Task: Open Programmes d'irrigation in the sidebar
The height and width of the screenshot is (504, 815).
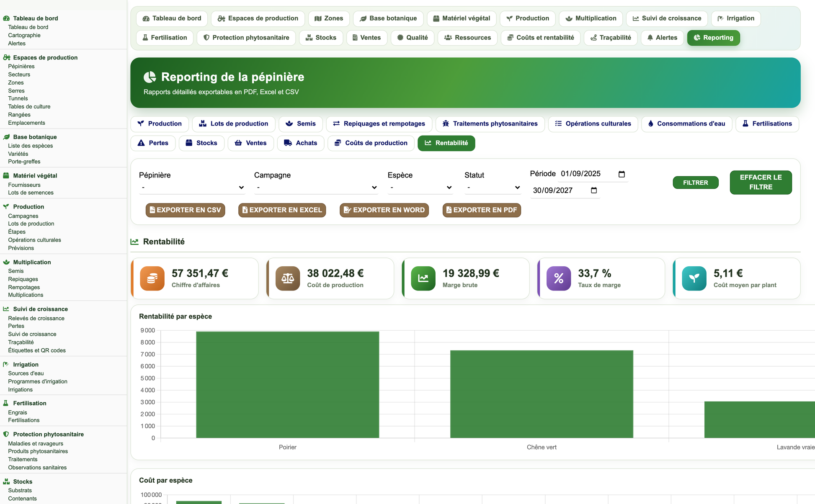Action: pyautogui.click(x=38, y=381)
